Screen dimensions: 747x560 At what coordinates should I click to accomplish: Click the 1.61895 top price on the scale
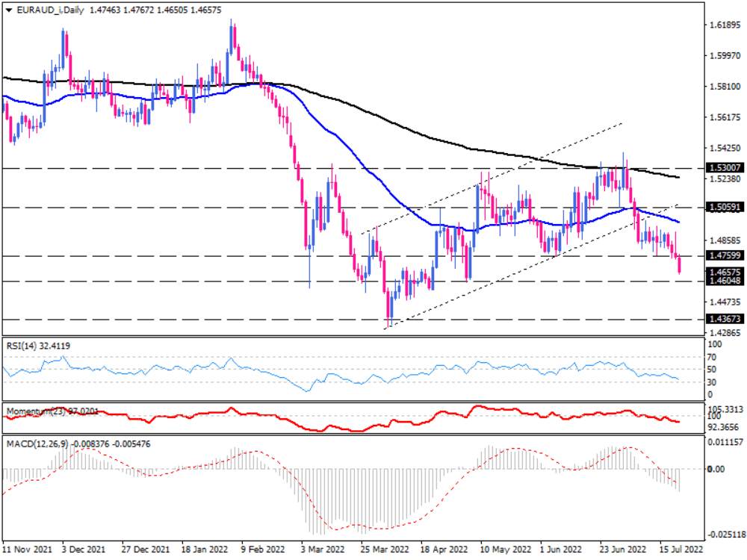(x=723, y=25)
